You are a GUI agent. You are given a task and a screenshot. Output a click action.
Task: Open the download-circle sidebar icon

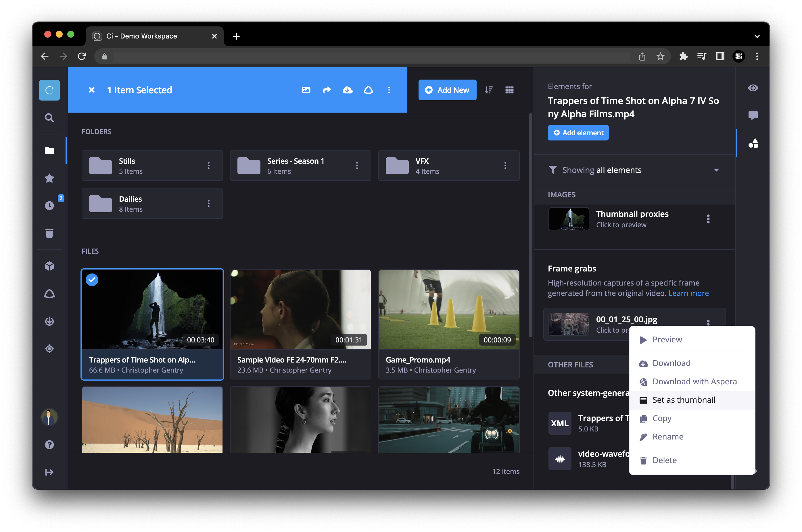(x=49, y=321)
